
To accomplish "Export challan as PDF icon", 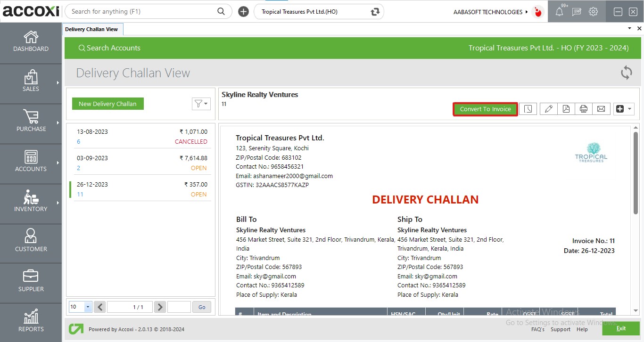I will click(566, 109).
